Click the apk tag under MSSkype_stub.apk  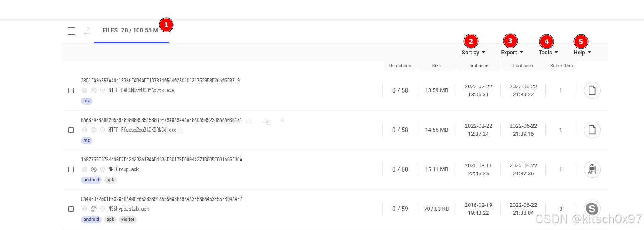click(110, 219)
